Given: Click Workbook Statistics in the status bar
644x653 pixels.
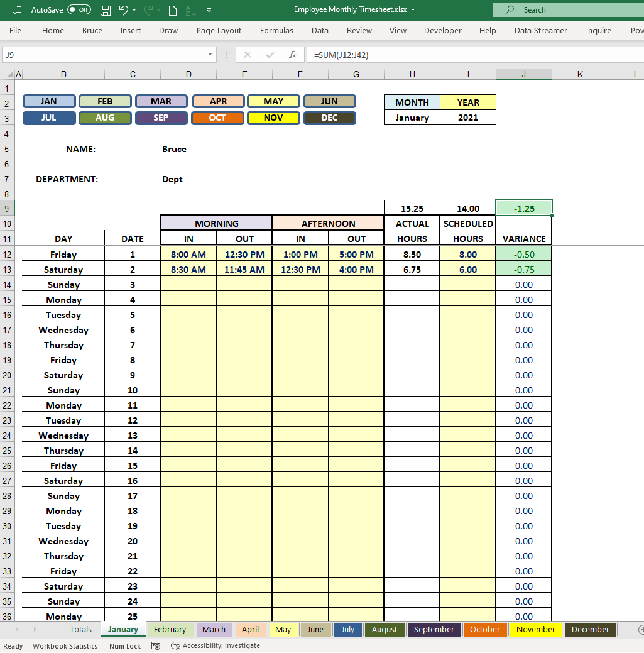Looking at the screenshot, I should pyautogui.click(x=65, y=645).
